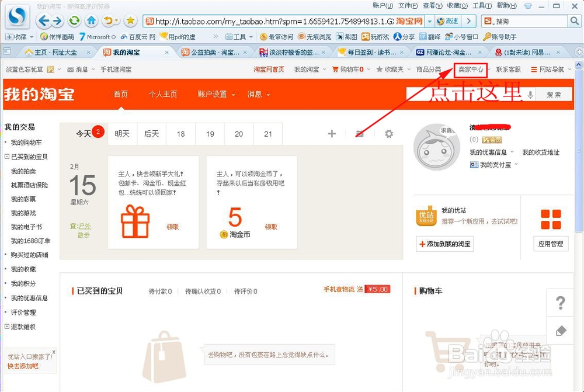This screenshot has width=584, height=392.
Task: Collapse 已买到的宝贝 tree node
Action: pos(6,157)
